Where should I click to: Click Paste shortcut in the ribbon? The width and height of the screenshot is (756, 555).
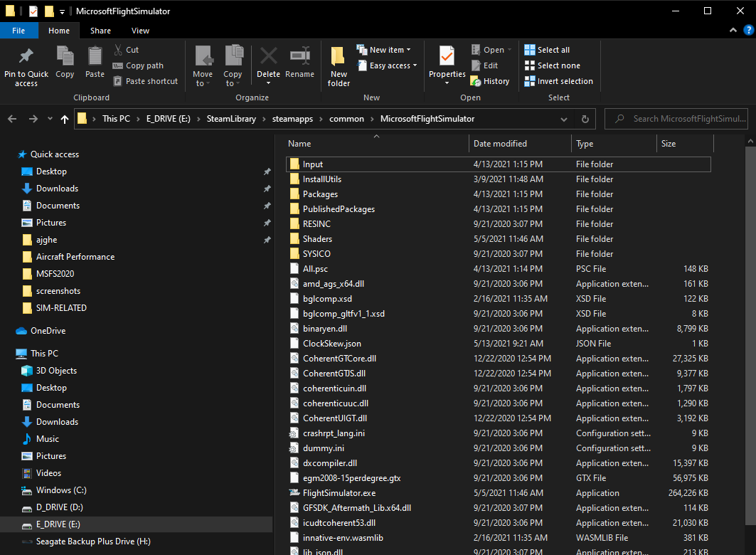point(146,81)
